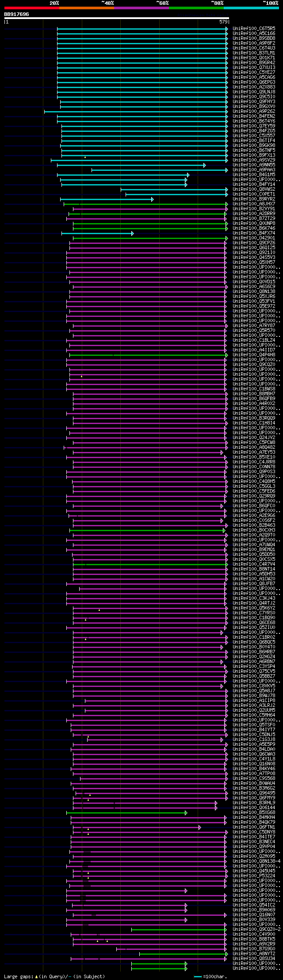Open hit UniRef100_C6T5R5
This screenshot has height=980, width=283.
(254, 29)
